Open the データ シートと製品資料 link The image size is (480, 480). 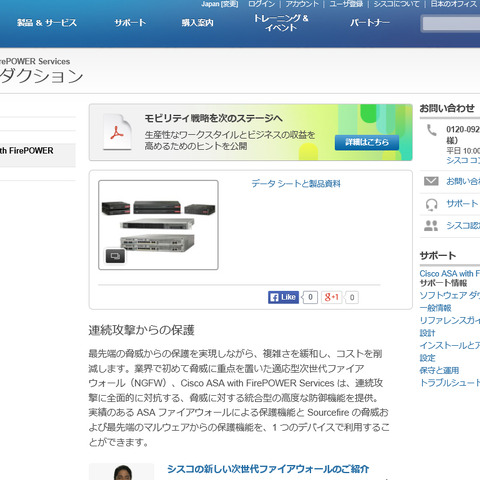tap(296, 184)
